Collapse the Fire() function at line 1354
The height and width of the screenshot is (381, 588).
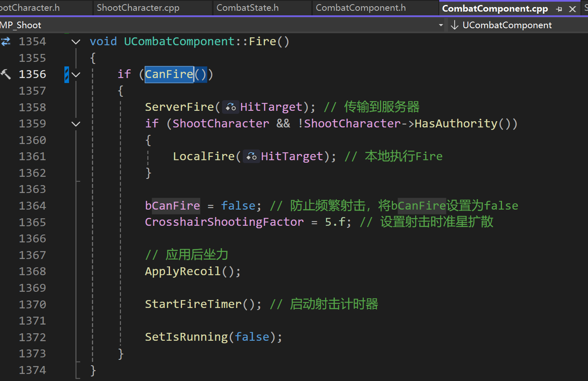[x=76, y=42]
